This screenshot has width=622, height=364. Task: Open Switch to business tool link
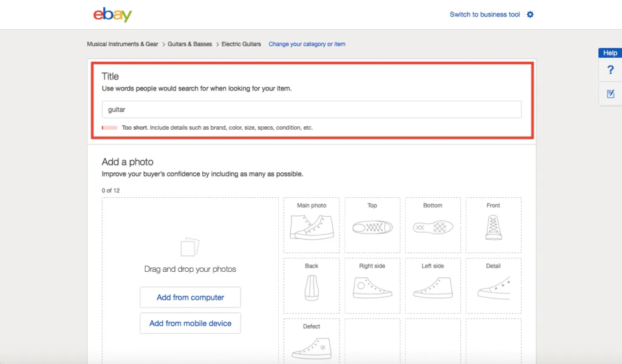click(x=483, y=14)
